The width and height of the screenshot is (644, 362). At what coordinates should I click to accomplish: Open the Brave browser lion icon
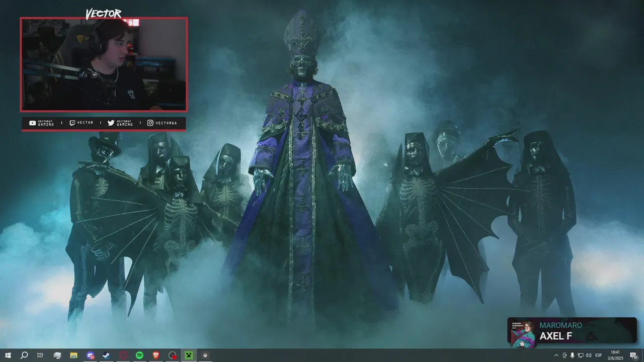(x=156, y=355)
